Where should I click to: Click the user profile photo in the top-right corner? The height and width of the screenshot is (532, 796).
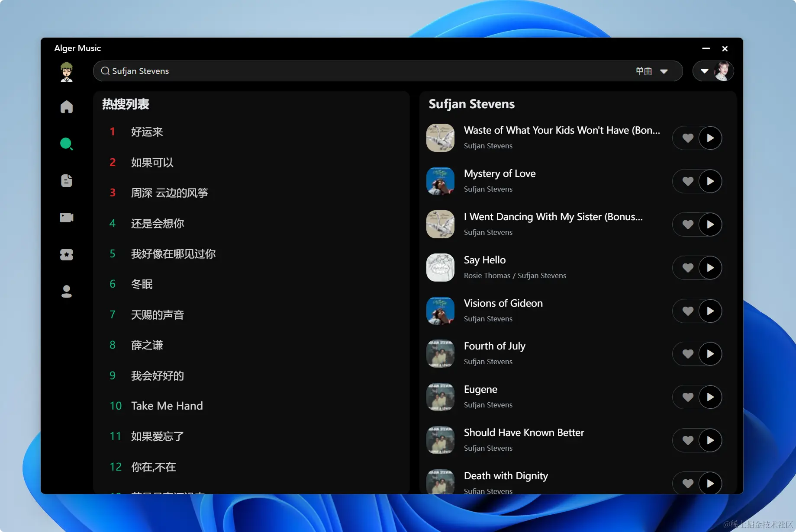point(722,71)
